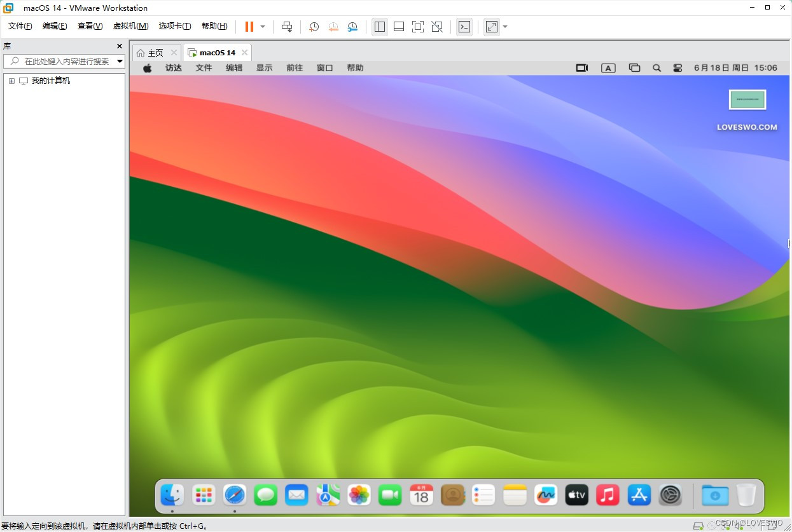Open the 访达 Finder menu
The width and height of the screenshot is (792, 532).
coord(174,68)
